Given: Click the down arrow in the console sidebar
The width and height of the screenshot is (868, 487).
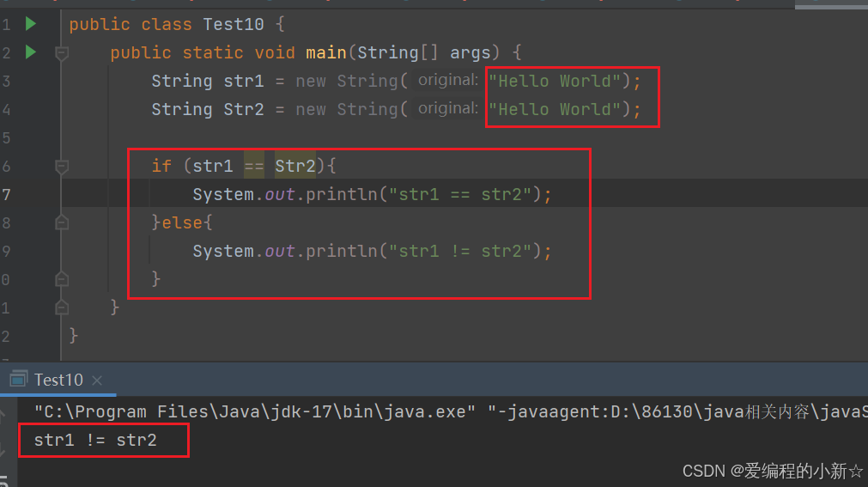Looking at the screenshot, I should click(3, 448).
